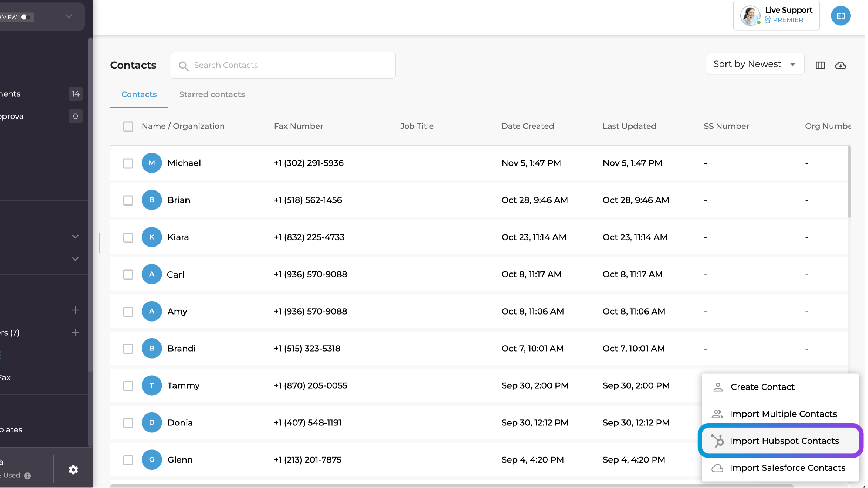Click the search magnifier in Search Contacts
Image resolution: width=868 pixels, height=488 pixels.
tap(184, 66)
